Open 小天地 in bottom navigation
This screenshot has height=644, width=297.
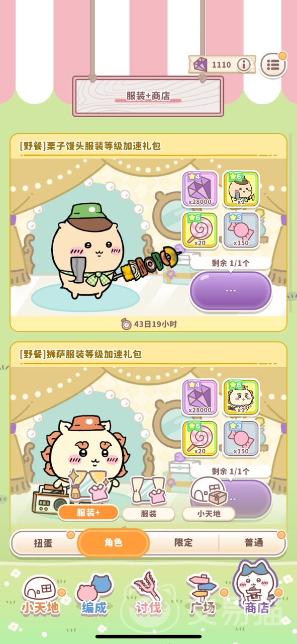coord(40,596)
